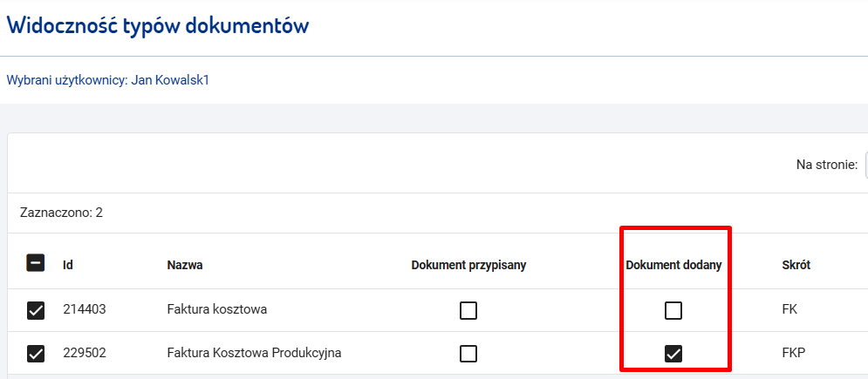
Task: Toggle the select-all checkbox in table header
Action: [x=36, y=263]
